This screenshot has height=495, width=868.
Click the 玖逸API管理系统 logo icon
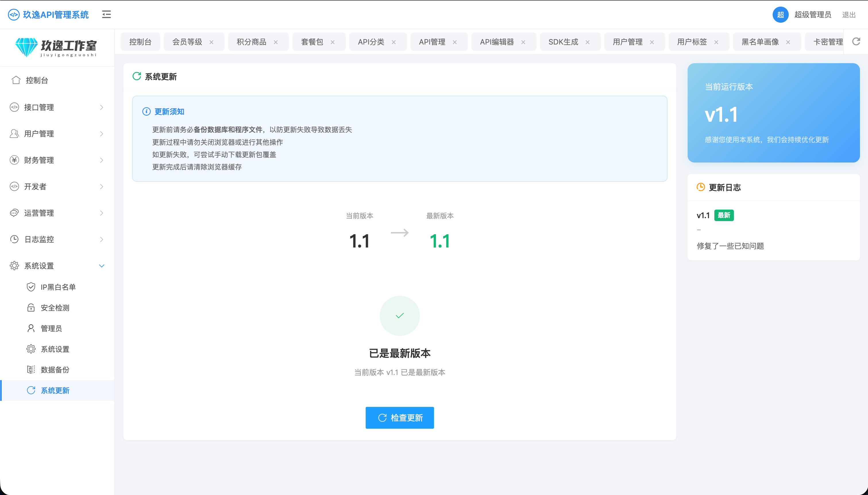click(13, 15)
